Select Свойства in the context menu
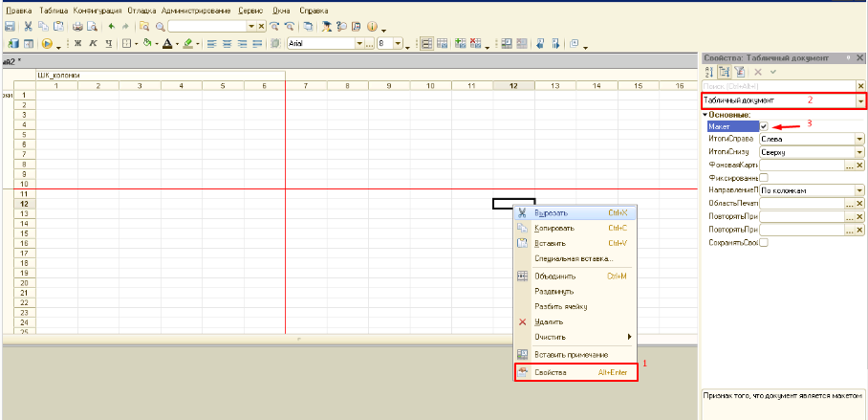 click(551, 372)
